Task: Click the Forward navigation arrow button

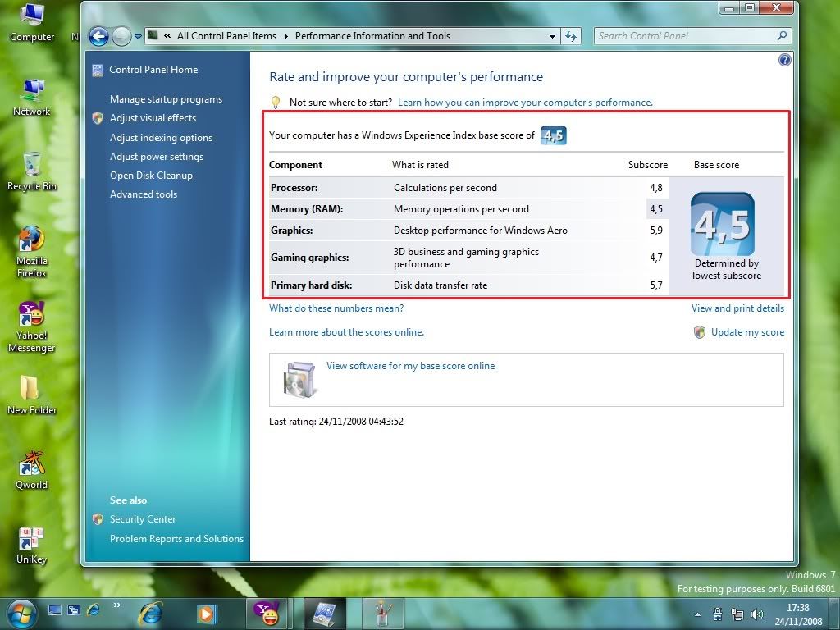Action: point(121,36)
